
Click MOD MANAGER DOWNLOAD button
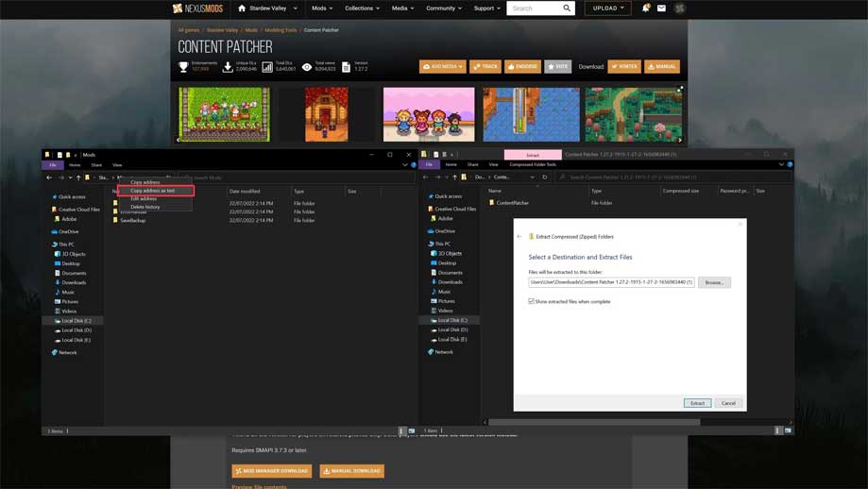272,471
